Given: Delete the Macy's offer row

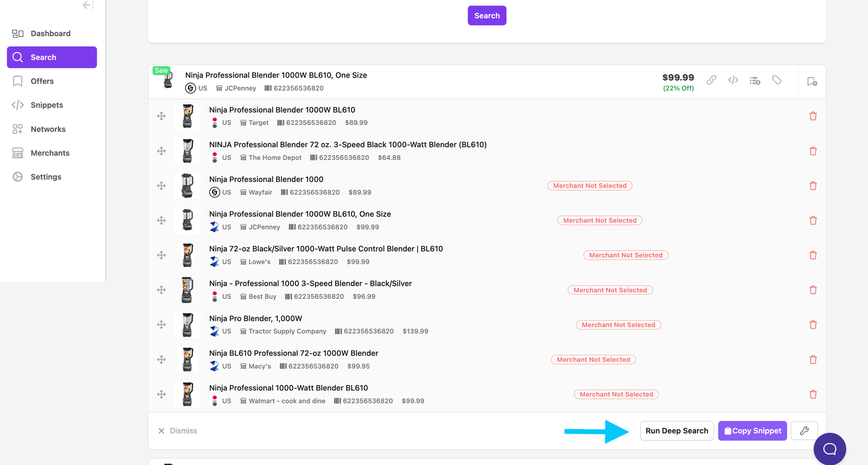Looking at the screenshot, I should tap(813, 360).
